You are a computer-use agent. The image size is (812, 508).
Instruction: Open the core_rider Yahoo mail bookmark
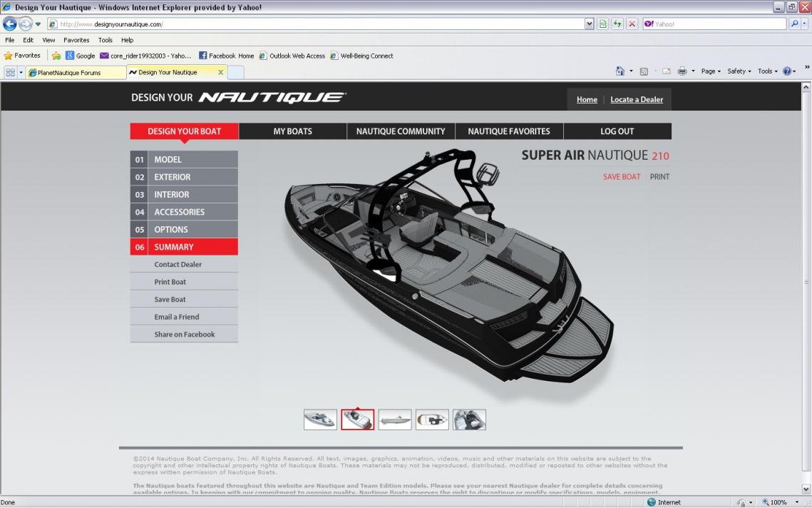145,56
